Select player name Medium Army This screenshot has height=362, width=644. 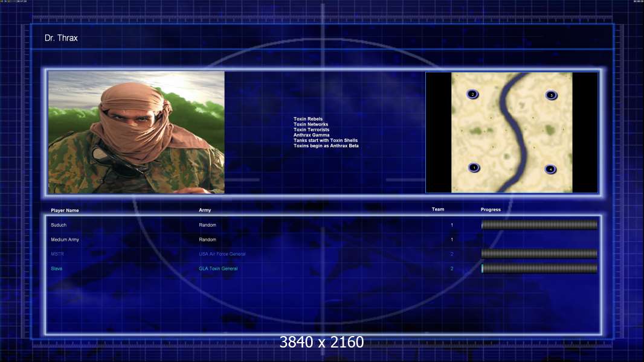pyautogui.click(x=65, y=240)
